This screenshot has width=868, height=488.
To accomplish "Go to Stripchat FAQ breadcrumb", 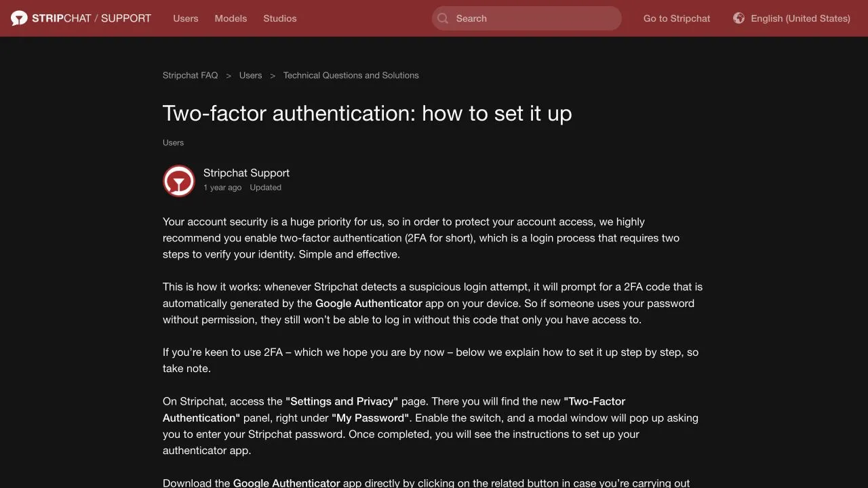I will pyautogui.click(x=191, y=75).
